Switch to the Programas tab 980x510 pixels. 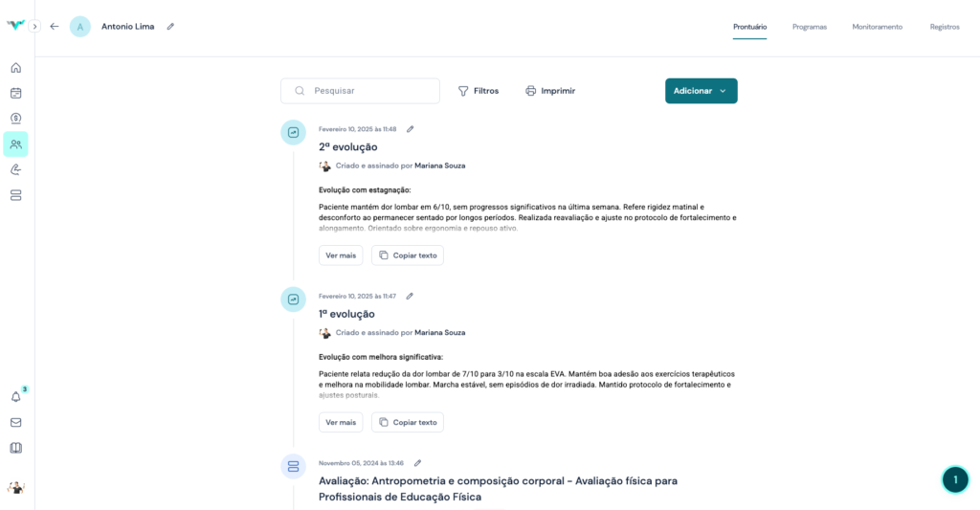pyautogui.click(x=809, y=27)
